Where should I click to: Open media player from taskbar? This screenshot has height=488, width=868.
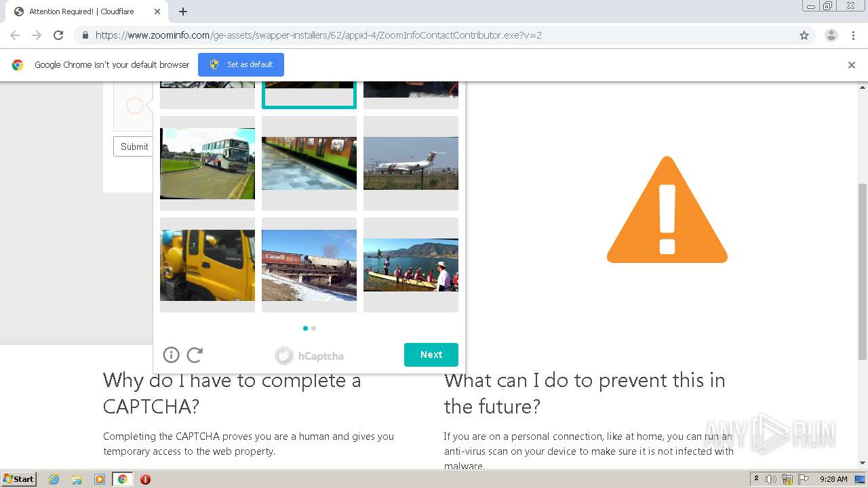(99, 479)
